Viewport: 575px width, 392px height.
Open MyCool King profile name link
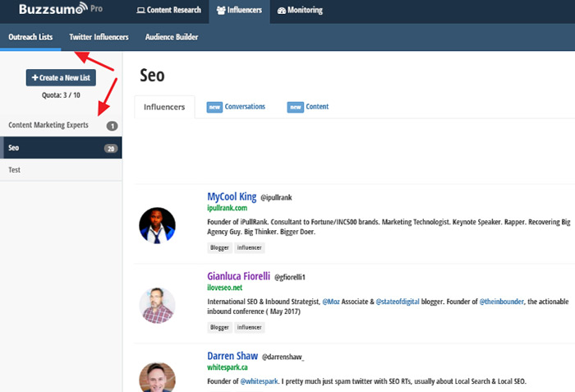(232, 197)
